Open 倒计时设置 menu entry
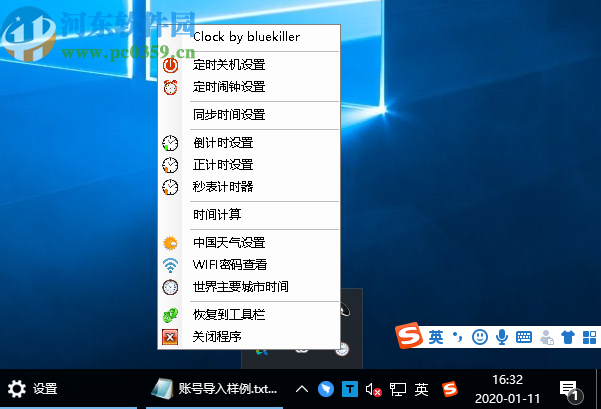601x409 pixels. coord(249,143)
